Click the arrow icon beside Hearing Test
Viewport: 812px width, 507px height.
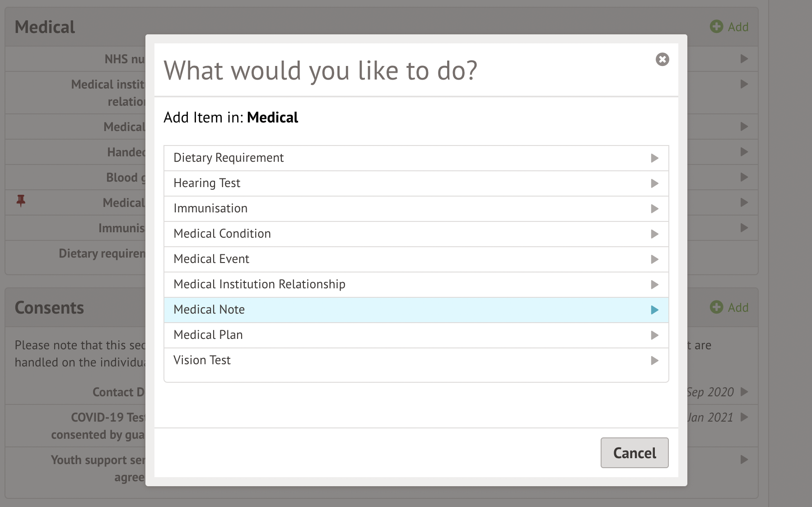[x=654, y=183]
